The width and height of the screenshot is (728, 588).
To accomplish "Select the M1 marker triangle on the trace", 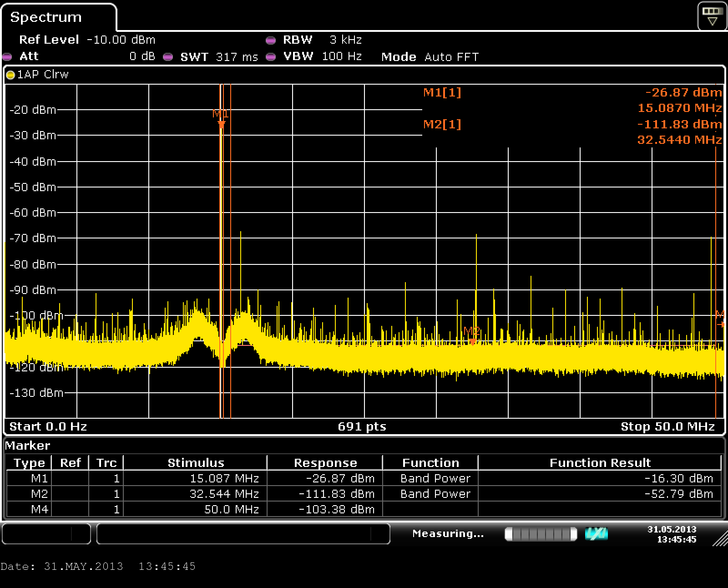I will click(222, 124).
